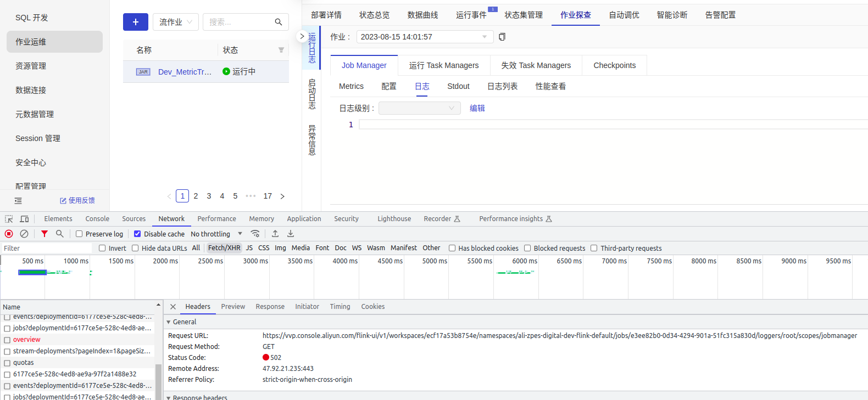Viewport: 868px width, 400px height.
Task: Click the status column filter funnel icon
Action: pyautogui.click(x=281, y=50)
